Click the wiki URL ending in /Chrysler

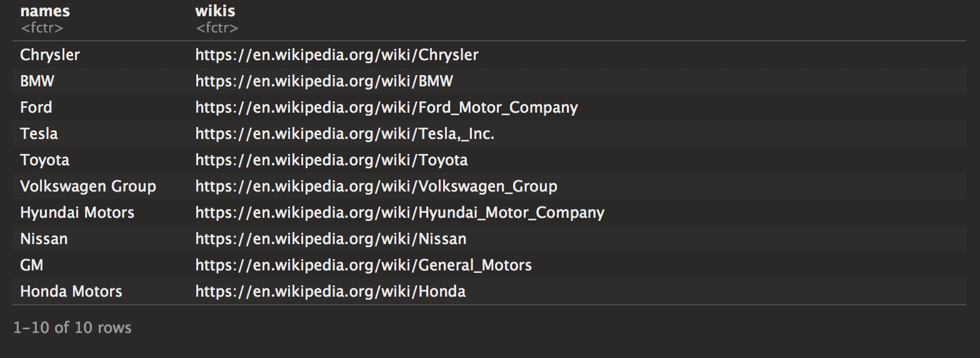pos(337,55)
